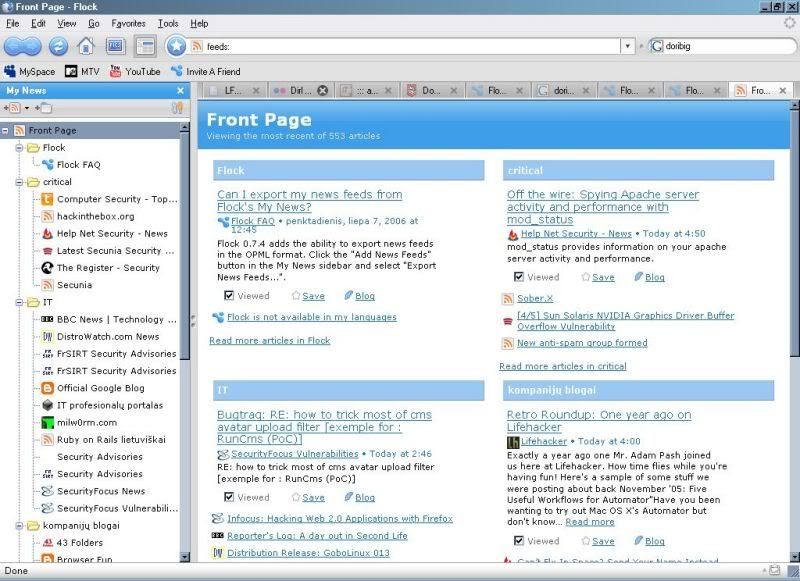Open the address bar history dropdown
The image size is (800, 581).
628,46
